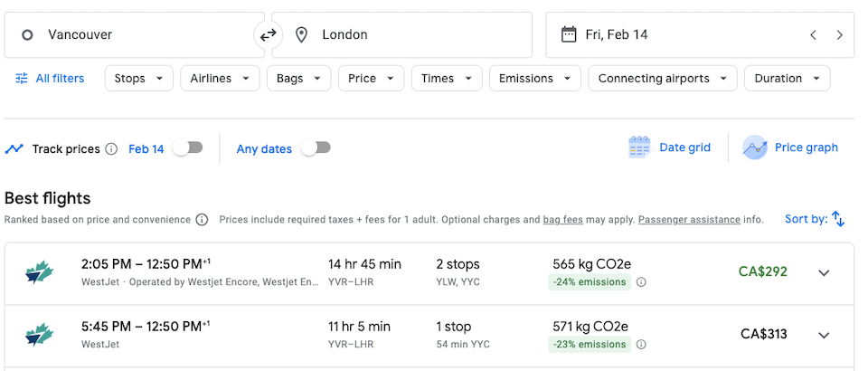
Task: Advance to next day with right chevron
Action: (840, 35)
